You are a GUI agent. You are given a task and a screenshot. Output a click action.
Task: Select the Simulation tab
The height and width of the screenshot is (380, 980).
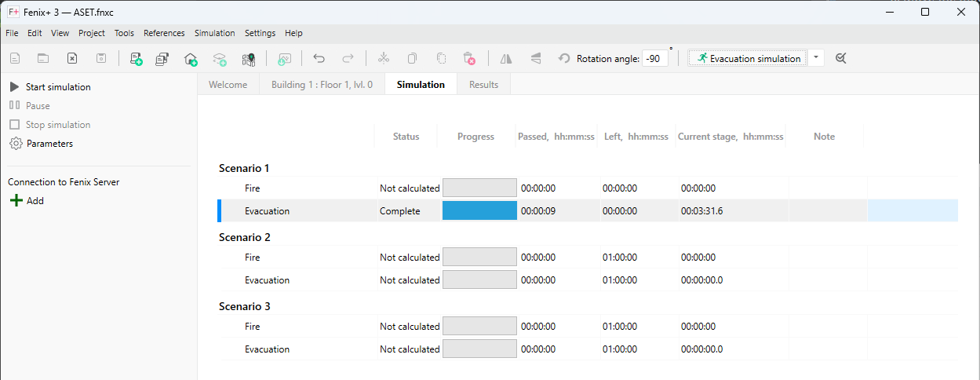point(421,85)
